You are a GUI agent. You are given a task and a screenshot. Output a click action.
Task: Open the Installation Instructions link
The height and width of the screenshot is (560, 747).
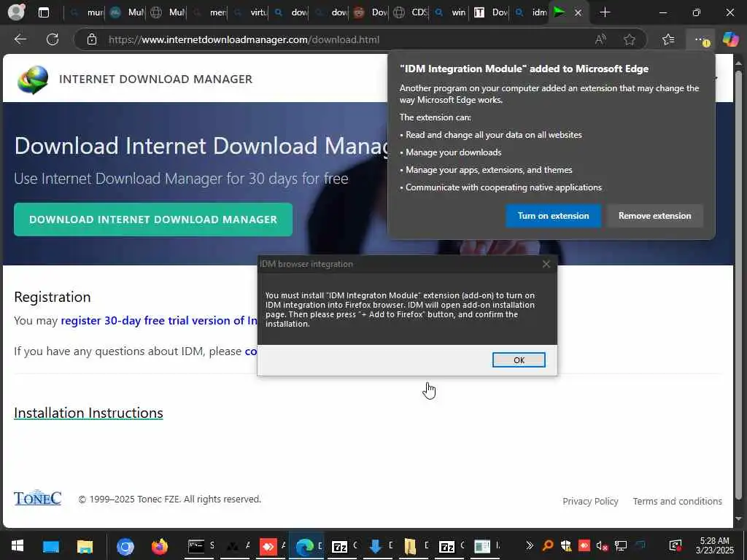coord(88,413)
